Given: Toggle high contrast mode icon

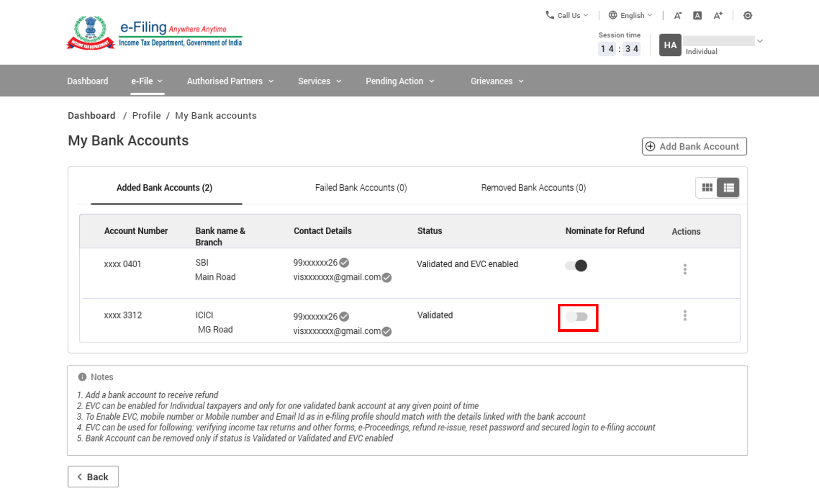Looking at the screenshot, I should [x=747, y=16].
